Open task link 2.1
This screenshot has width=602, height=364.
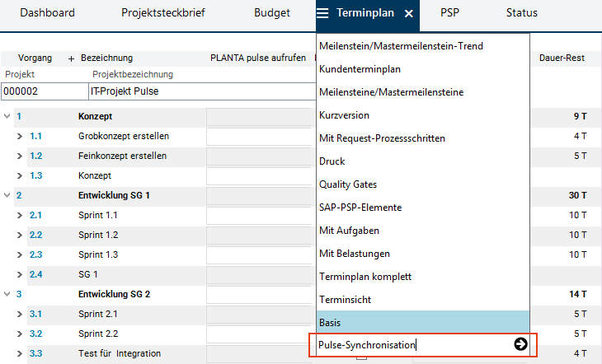pos(35,215)
